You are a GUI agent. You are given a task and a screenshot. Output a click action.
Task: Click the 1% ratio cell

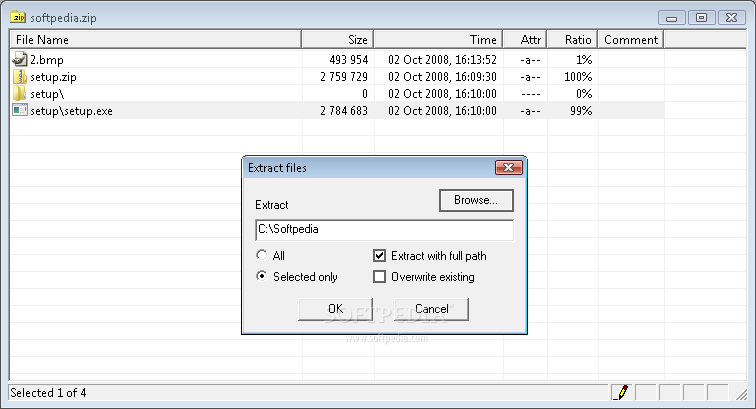[584, 60]
